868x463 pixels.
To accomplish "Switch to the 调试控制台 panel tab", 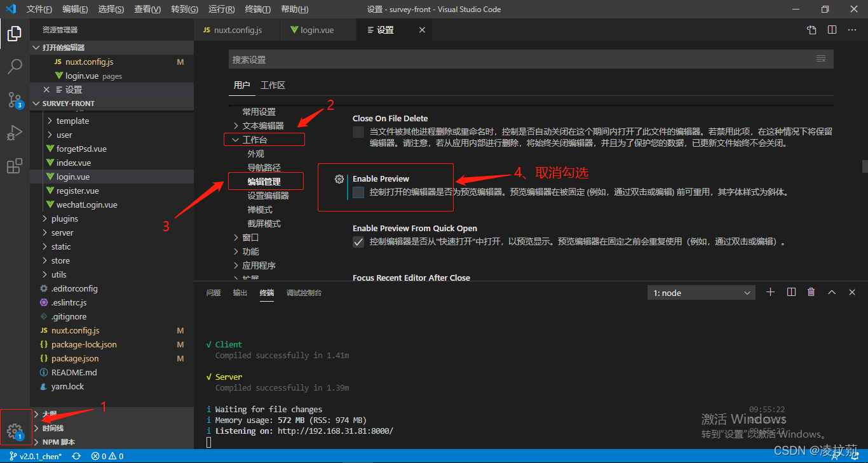I will (x=304, y=293).
